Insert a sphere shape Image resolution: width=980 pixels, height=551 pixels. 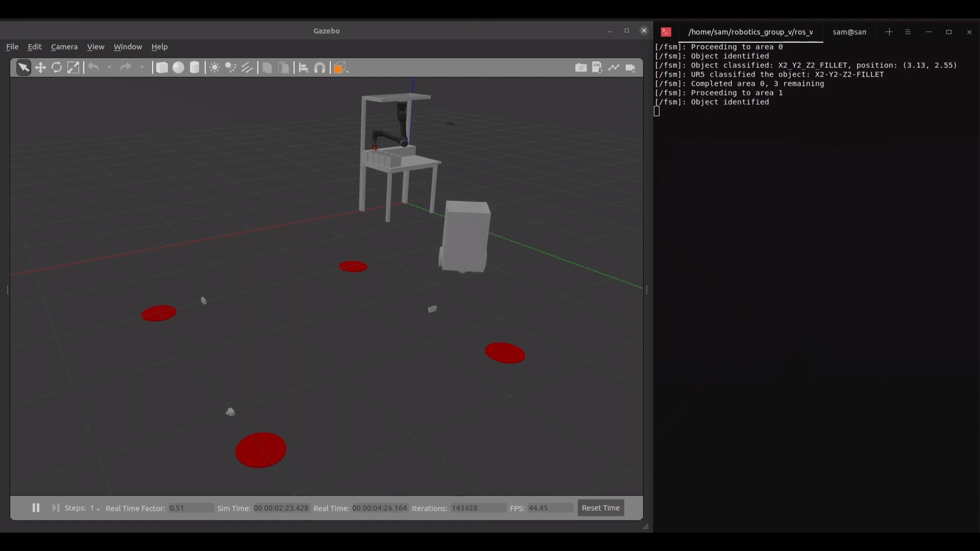pyautogui.click(x=178, y=67)
